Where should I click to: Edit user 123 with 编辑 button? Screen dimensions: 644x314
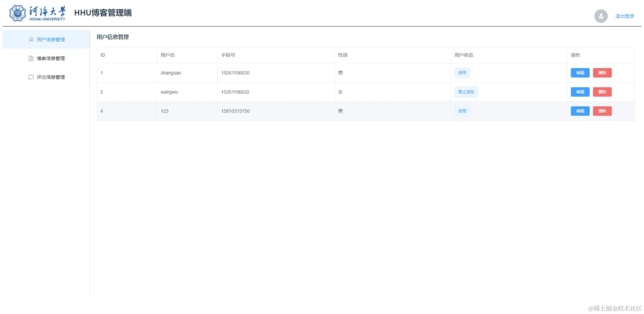[x=580, y=111]
